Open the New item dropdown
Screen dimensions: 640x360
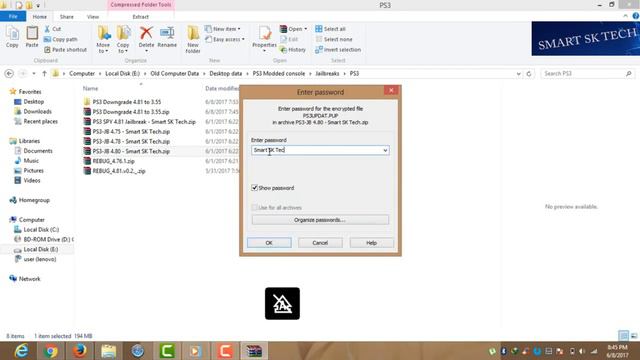pos(223,29)
